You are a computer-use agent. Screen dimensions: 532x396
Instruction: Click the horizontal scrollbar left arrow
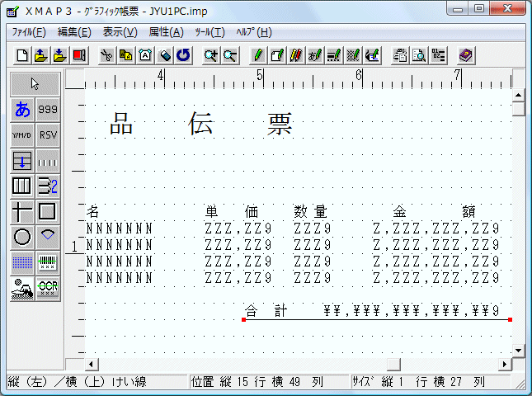pyautogui.click(x=91, y=365)
